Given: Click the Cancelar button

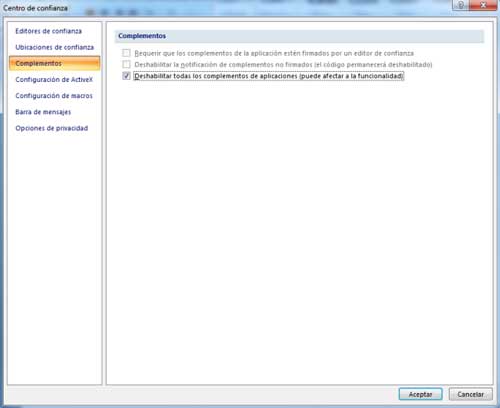Looking at the screenshot, I should (470, 394).
